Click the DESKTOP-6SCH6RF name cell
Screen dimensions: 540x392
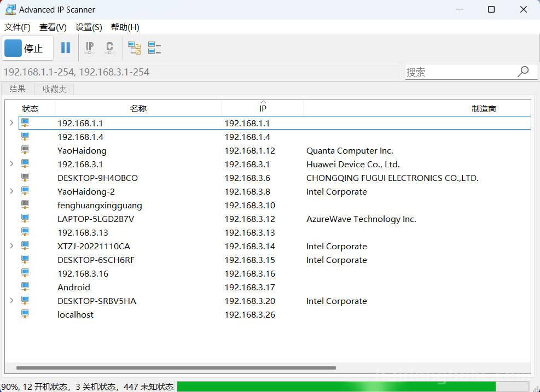click(96, 260)
